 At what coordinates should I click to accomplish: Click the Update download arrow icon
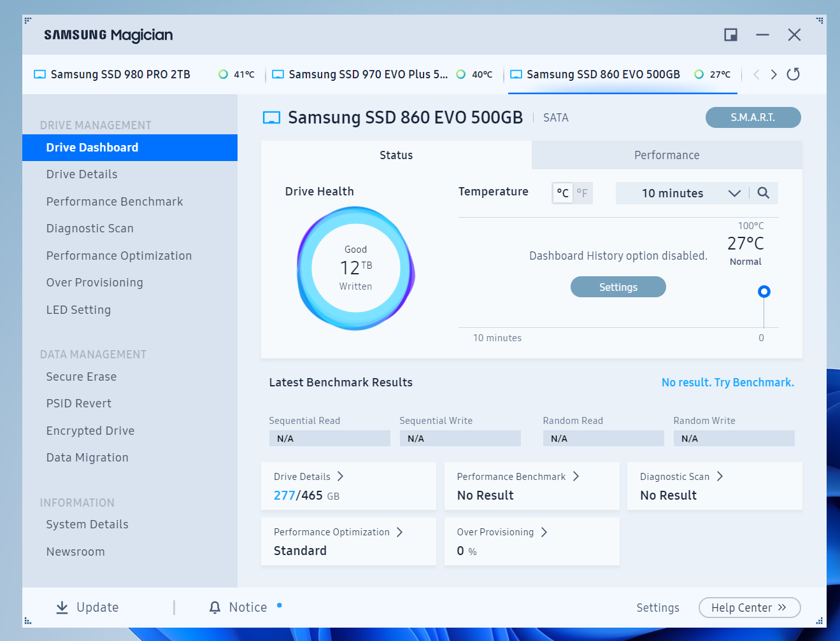pyautogui.click(x=62, y=607)
